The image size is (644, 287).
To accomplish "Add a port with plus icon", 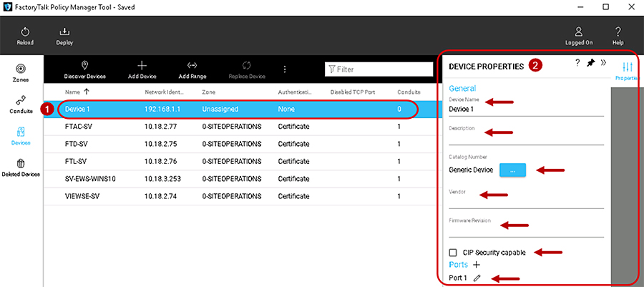I will [477, 265].
